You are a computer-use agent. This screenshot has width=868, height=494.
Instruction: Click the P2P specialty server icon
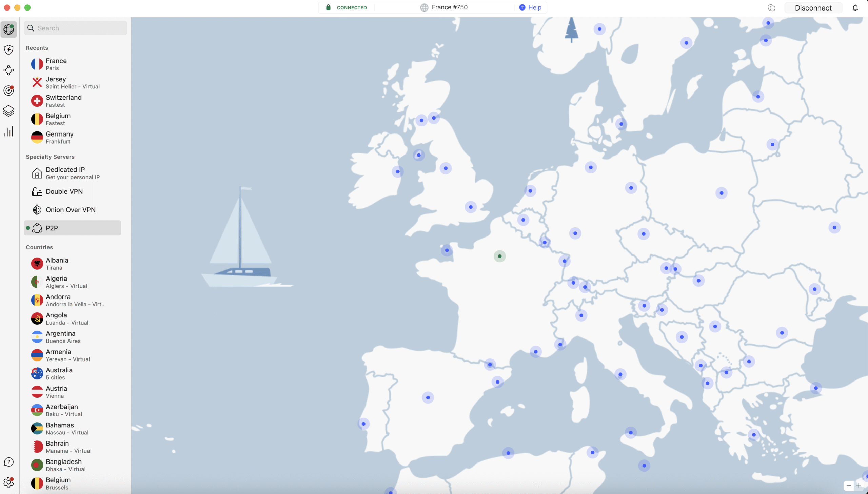click(x=37, y=228)
